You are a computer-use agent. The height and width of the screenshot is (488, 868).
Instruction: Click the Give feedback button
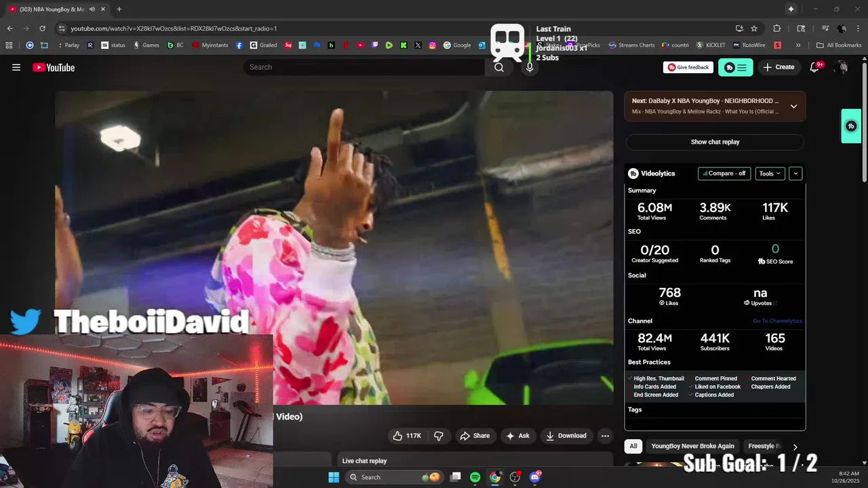click(688, 67)
